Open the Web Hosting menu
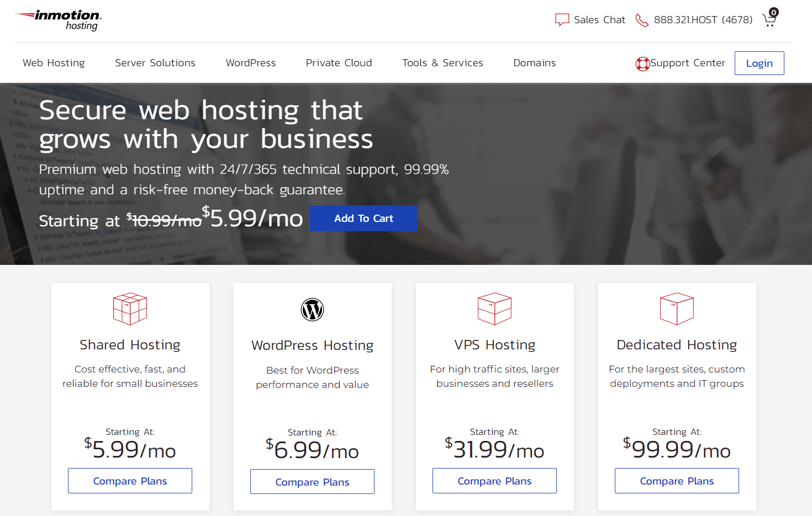The height and width of the screenshot is (516, 812). tap(54, 63)
